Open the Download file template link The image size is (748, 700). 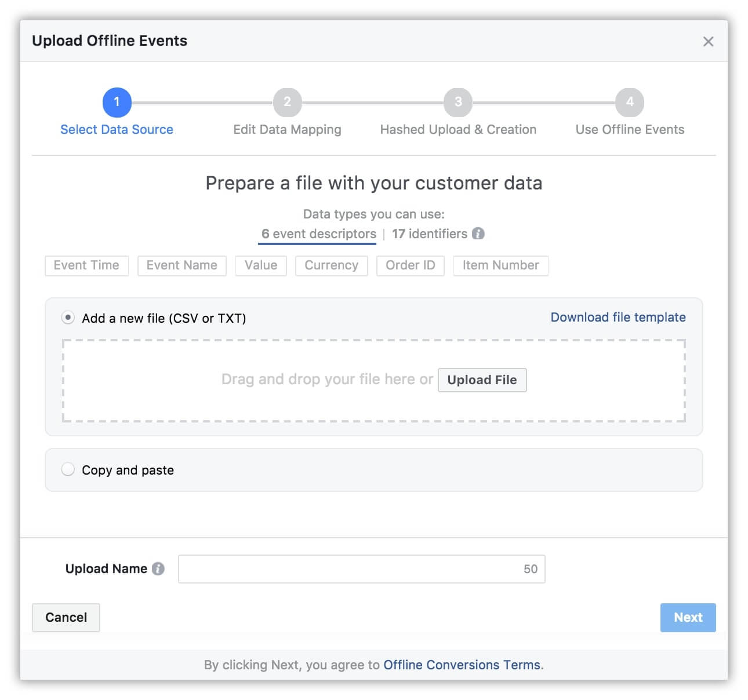tap(618, 318)
